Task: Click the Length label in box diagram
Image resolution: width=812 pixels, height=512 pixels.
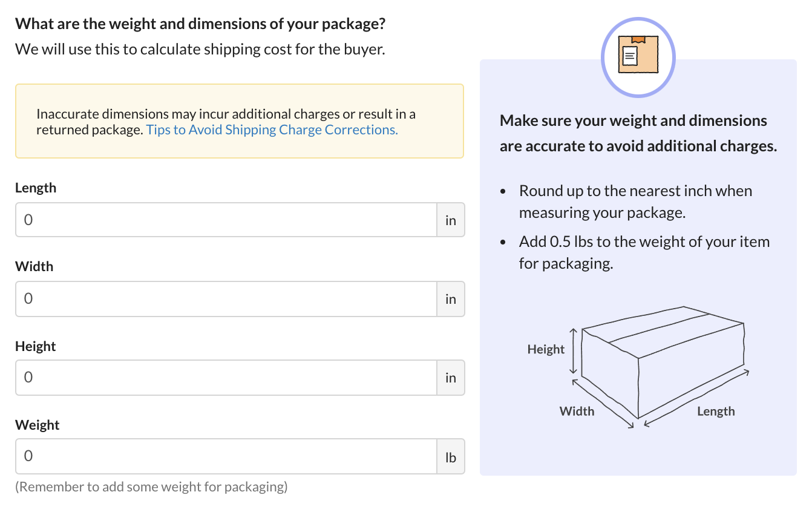Action: (715, 412)
